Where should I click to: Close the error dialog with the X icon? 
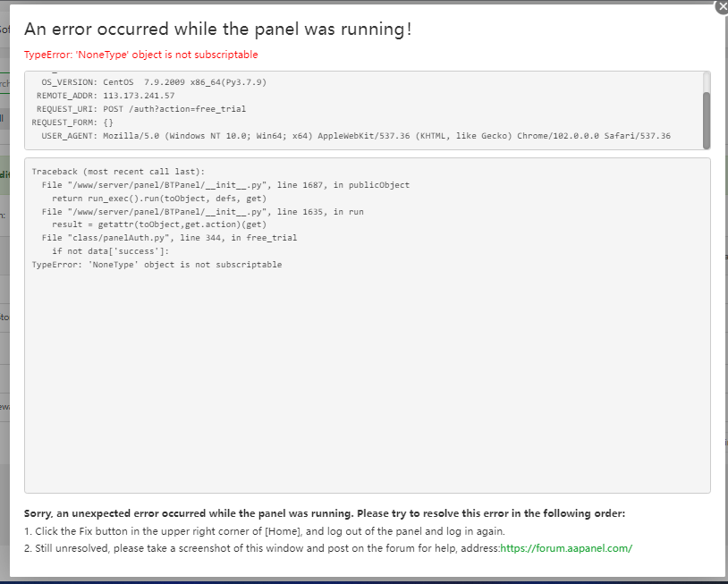pos(722,6)
